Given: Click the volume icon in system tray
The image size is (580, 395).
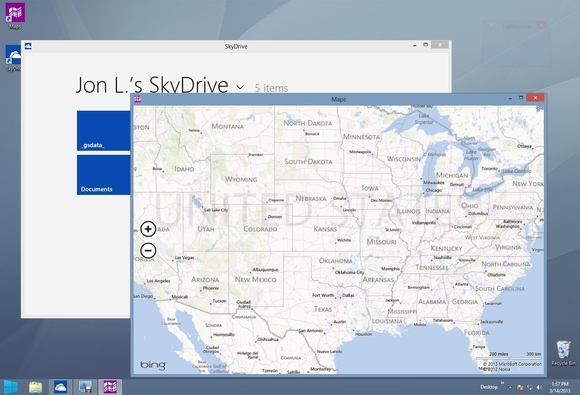Looking at the screenshot, I should point(540,388).
